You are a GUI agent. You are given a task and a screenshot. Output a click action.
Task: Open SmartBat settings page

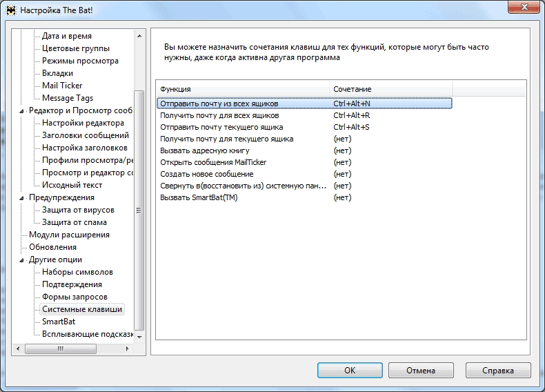(x=59, y=322)
